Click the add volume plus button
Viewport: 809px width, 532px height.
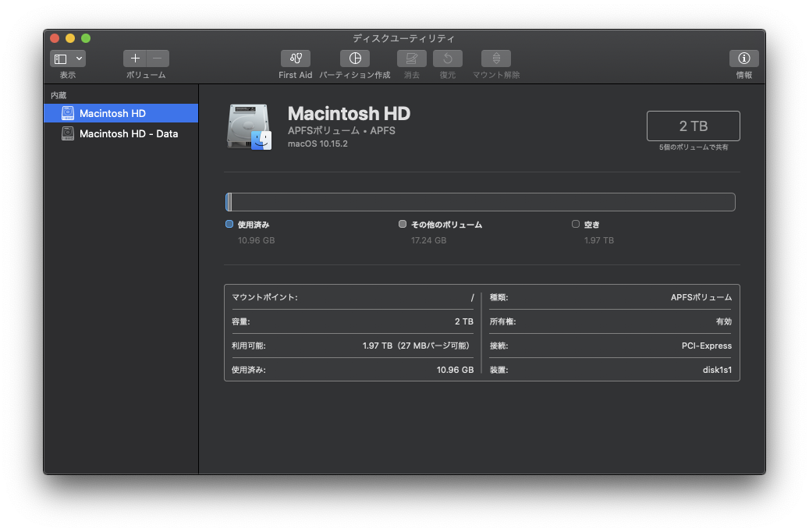pos(135,59)
